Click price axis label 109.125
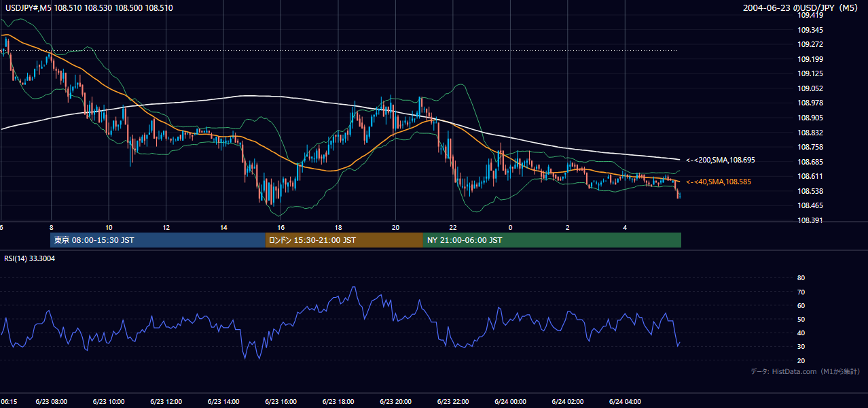Image resolution: width=868 pixels, height=408 pixels. coord(810,73)
